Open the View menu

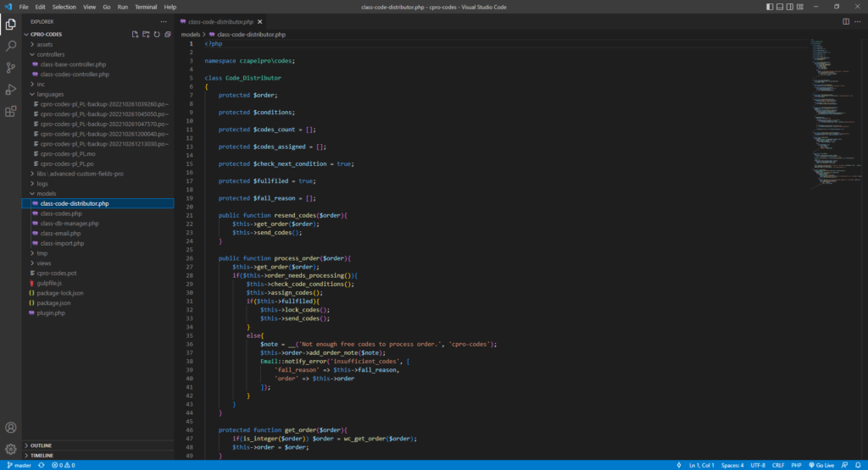point(89,7)
